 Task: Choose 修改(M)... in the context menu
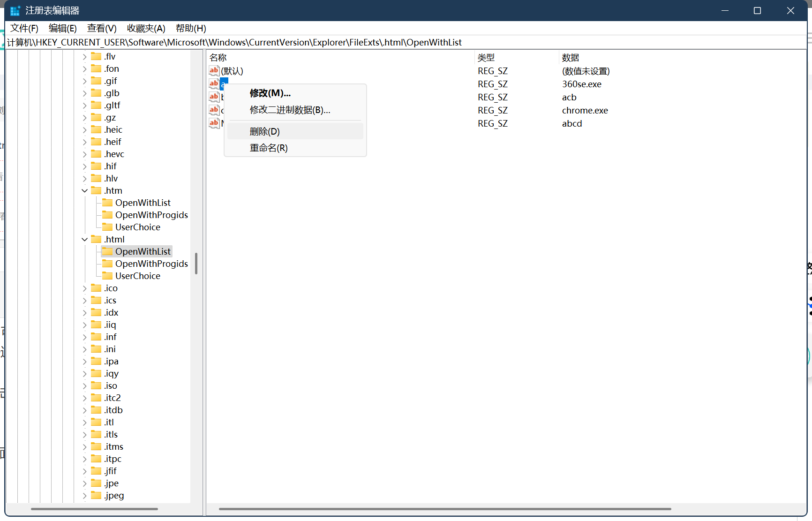(x=270, y=93)
